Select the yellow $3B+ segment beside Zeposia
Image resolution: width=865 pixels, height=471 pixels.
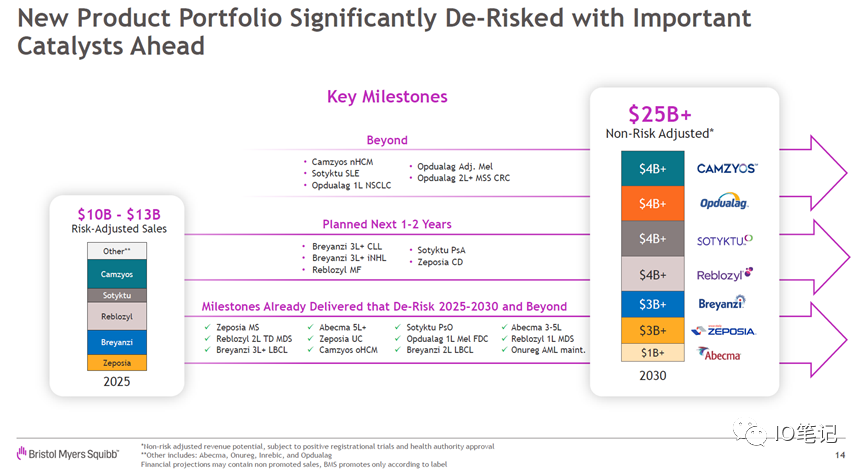[652, 331]
